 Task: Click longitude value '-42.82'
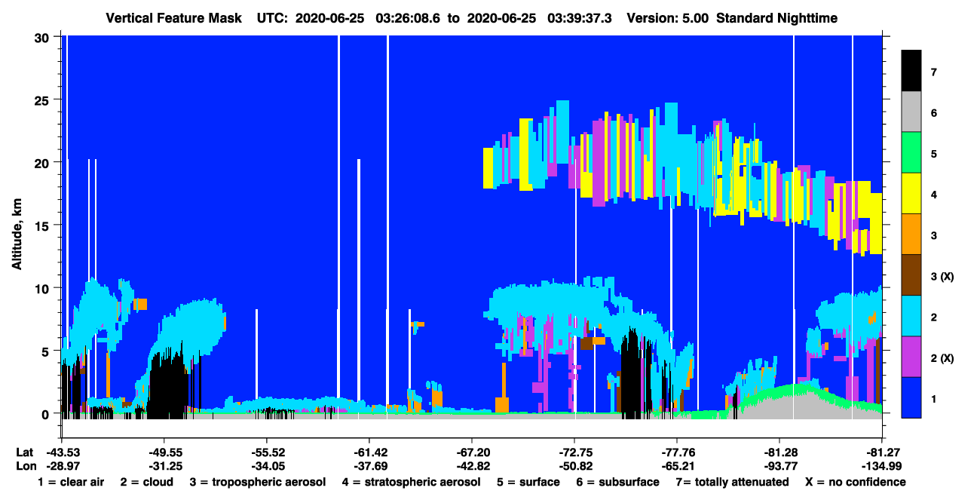(x=472, y=466)
